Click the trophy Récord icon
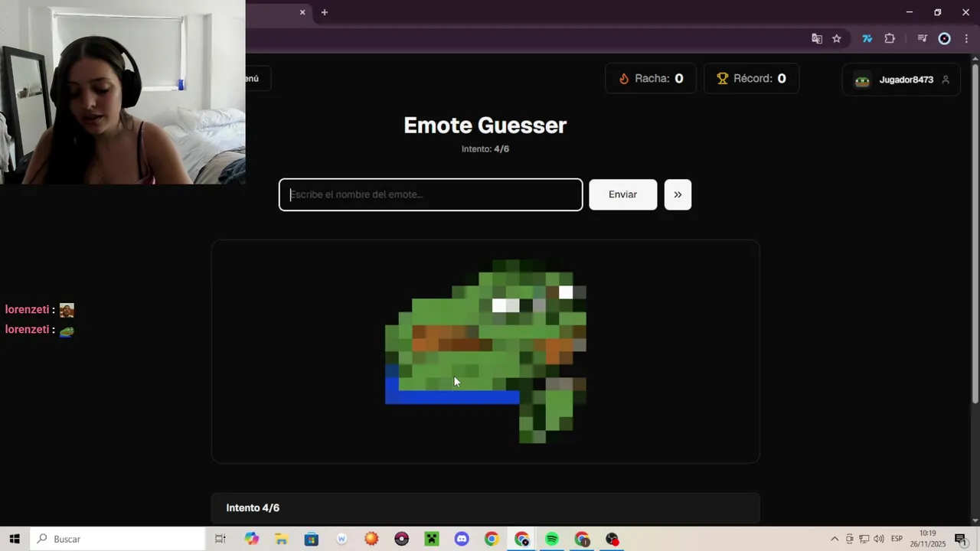Image resolution: width=980 pixels, height=551 pixels. point(722,78)
